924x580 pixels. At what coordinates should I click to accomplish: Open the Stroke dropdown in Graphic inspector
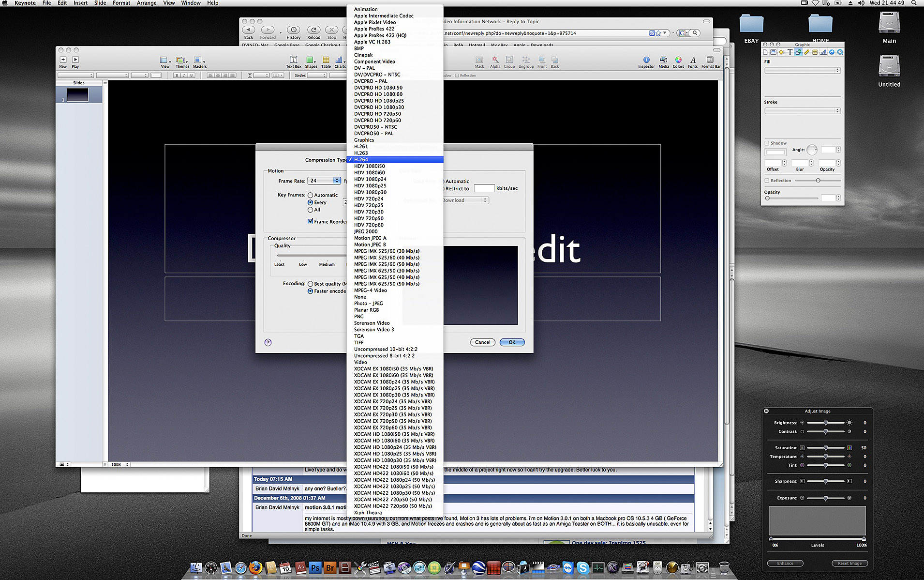click(803, 111)
